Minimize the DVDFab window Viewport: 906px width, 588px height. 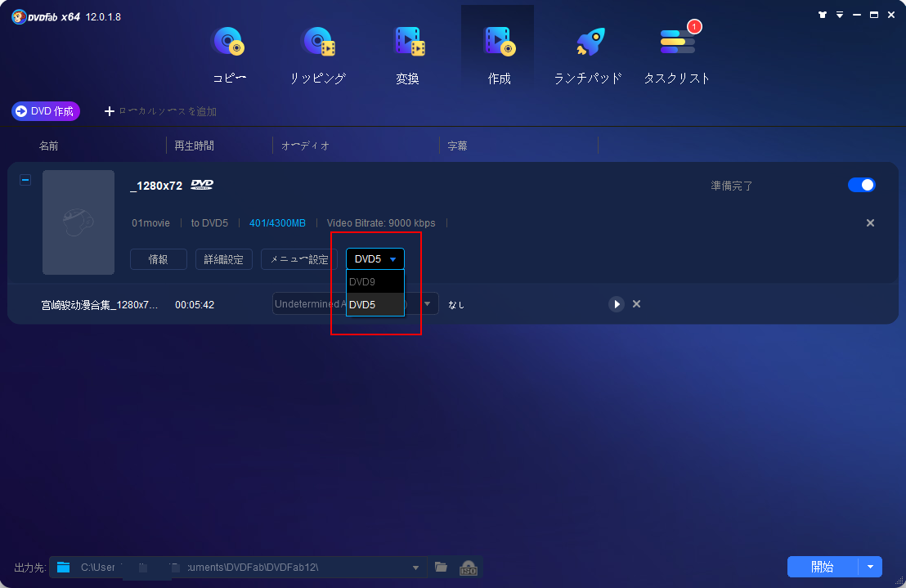(x=857, y=15)
